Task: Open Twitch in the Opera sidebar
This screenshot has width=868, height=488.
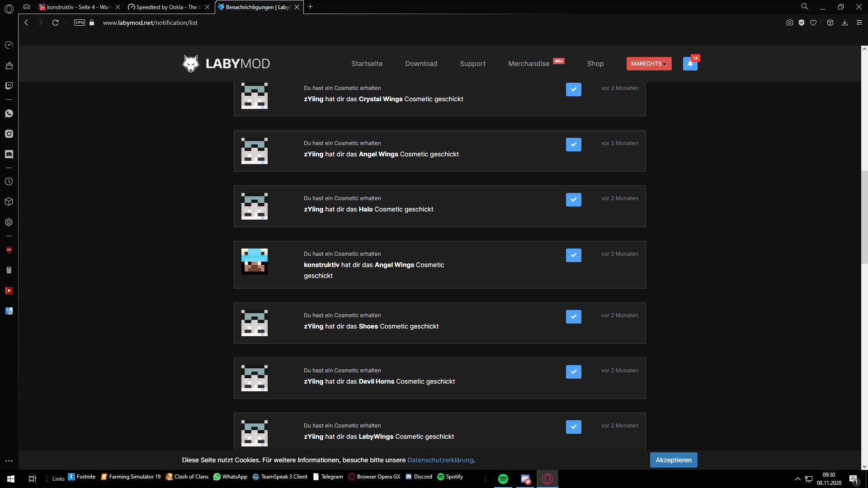Action: click(x=9, y=86)
